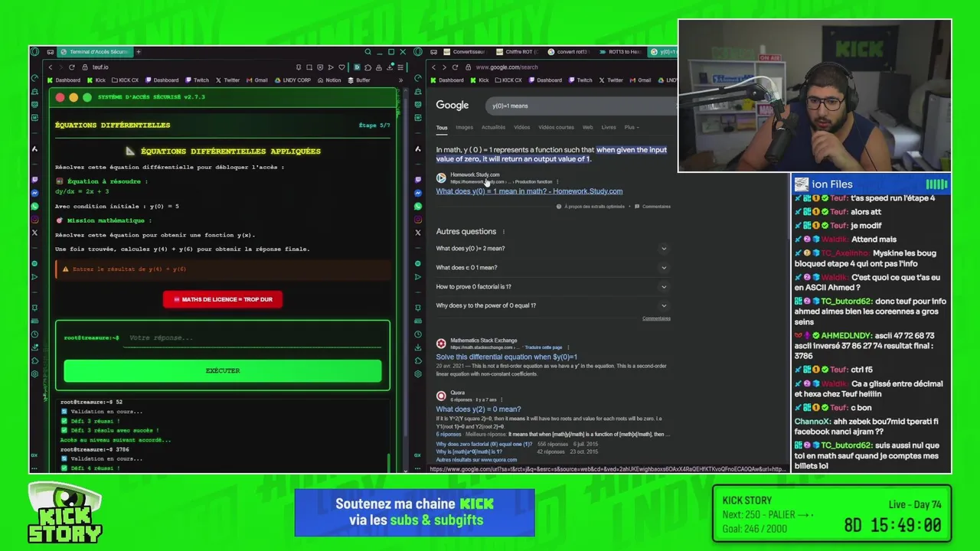The width and height of the screenshot is (980, 551).
Task: Expand 'Why does y to the power of 0' question
Action: tap(551, 305)
